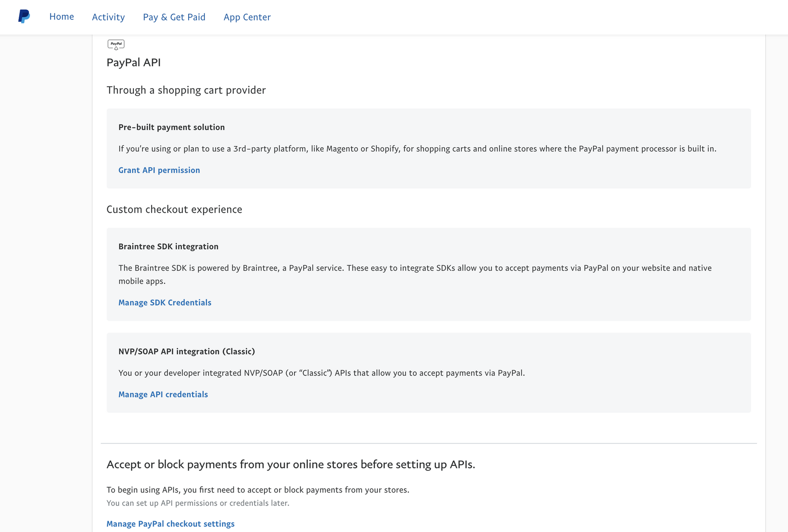Screen dimensions: 788x532
Task: Select the 'Pre-built payment solution' title
Action: pyautogui.click(x=171, y=127)
